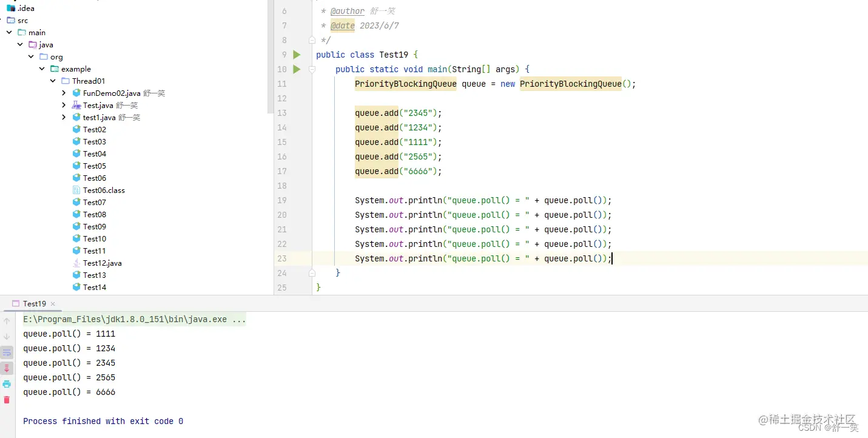Collapse the example package

click(42, 69)
